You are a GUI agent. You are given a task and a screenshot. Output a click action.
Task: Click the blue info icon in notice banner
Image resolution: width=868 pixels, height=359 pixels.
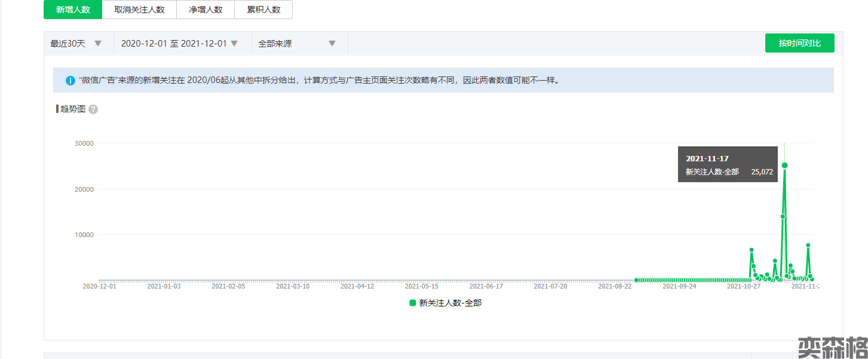(x=70, y=80)
